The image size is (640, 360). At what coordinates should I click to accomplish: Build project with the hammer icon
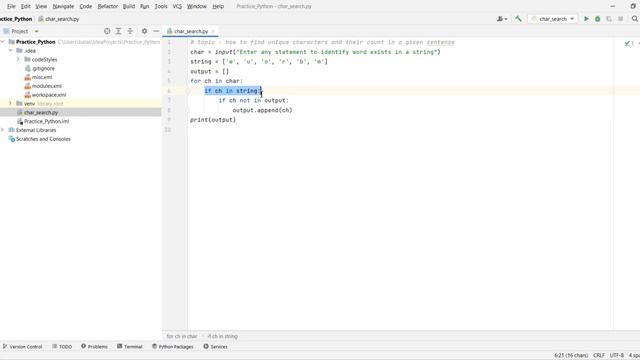coord(518,19)
